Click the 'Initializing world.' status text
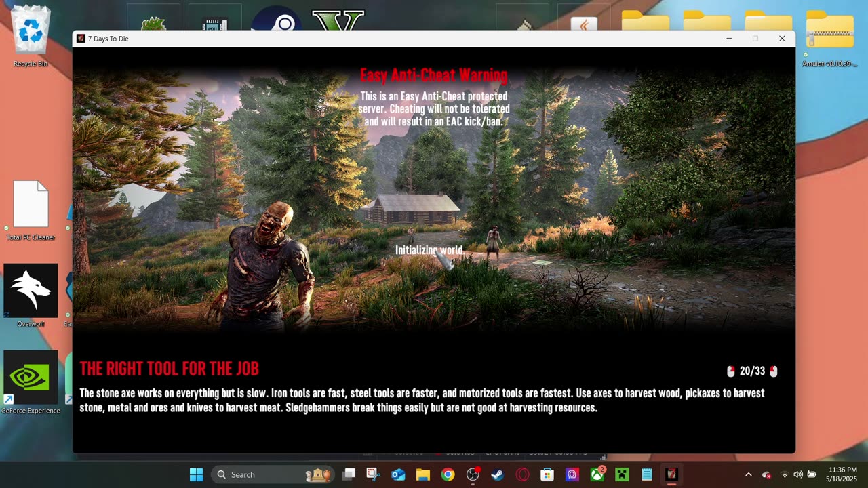The width and height of the screenshot is (868, 488). [x=430, y=250]
